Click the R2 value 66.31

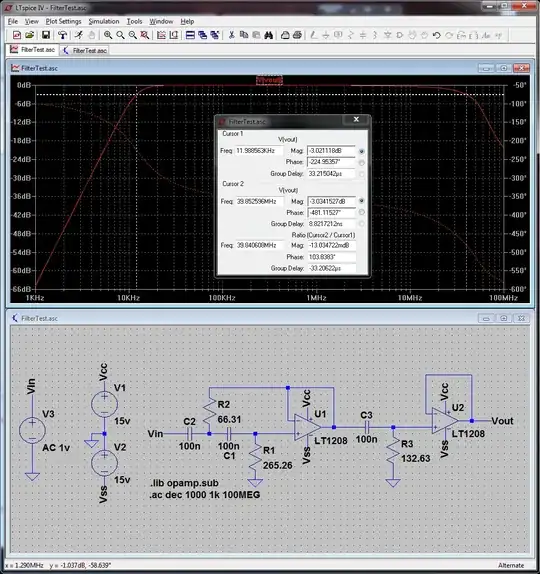[x=229, y=420]
